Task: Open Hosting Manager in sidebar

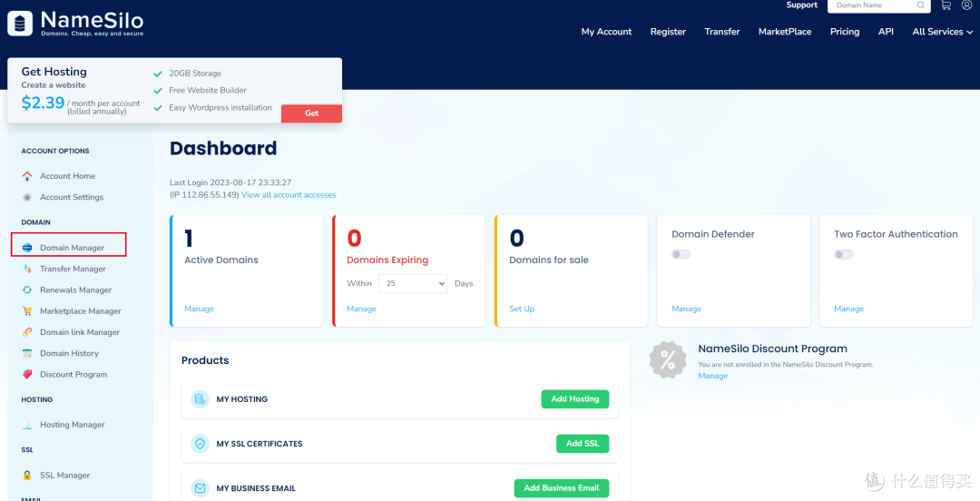Action: (73, 425)
